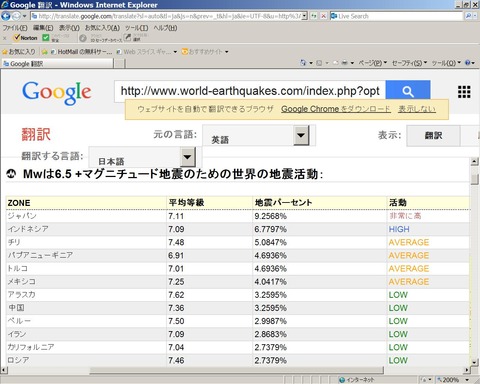Click the blue Google search button

[x=408, y=91]
